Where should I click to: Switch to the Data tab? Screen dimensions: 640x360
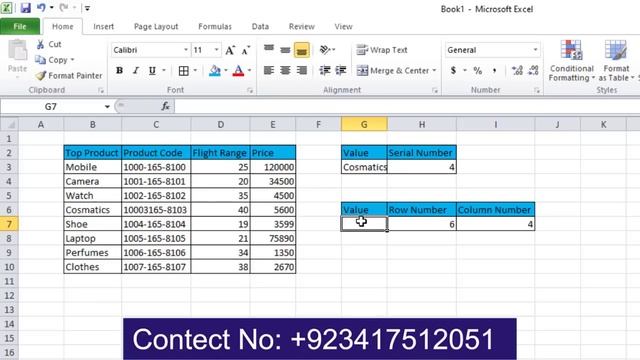tap(260, 27)
